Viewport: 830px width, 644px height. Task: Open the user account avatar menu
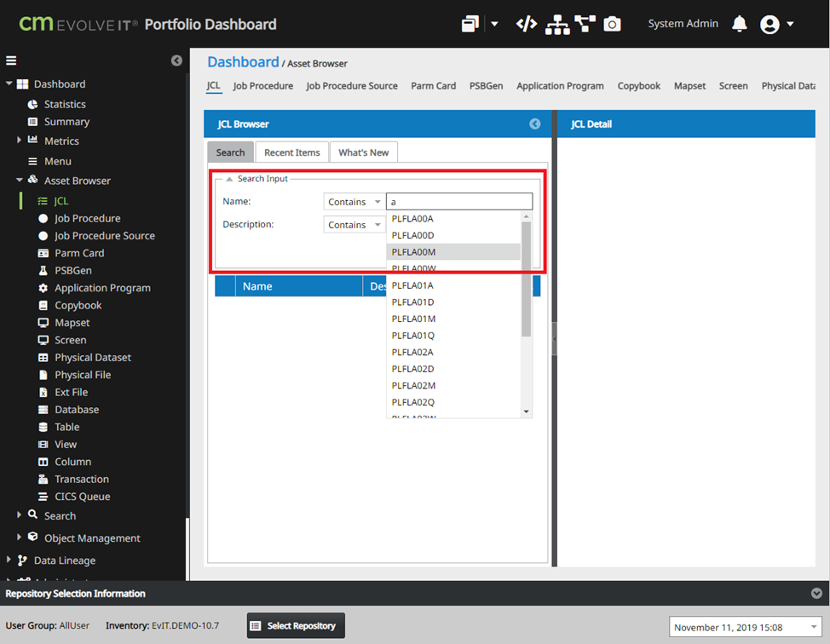coord(769,25)
